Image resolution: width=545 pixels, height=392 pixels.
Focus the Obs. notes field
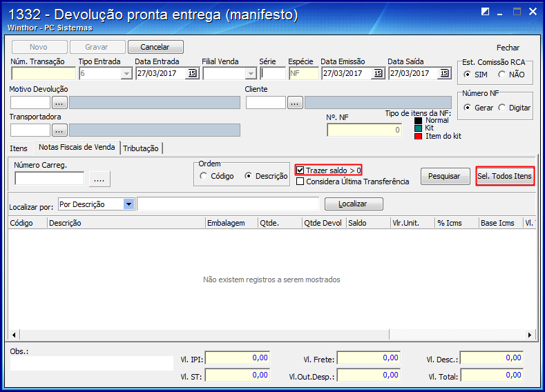pos(92,363)
